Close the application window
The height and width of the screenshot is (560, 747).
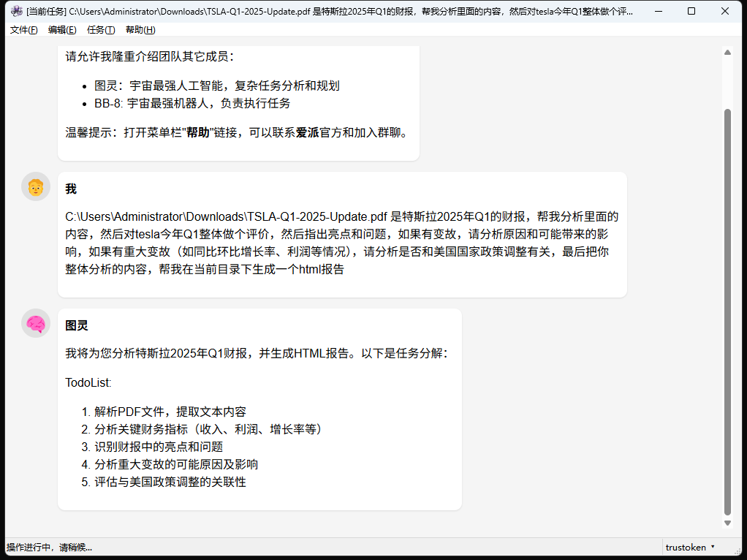(724, 11)
